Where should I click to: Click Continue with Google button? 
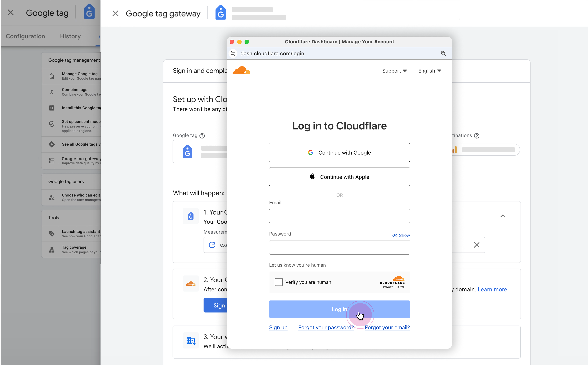(x=339, y=153)
